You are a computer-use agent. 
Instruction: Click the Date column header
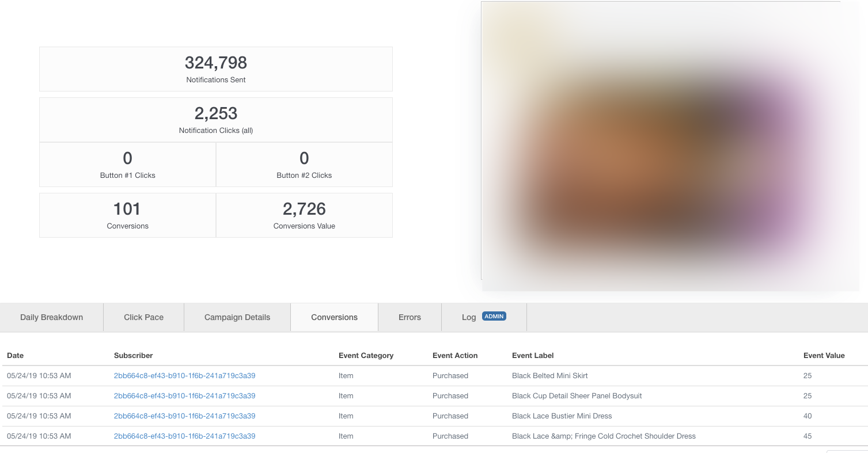click(x=16, y=356)
